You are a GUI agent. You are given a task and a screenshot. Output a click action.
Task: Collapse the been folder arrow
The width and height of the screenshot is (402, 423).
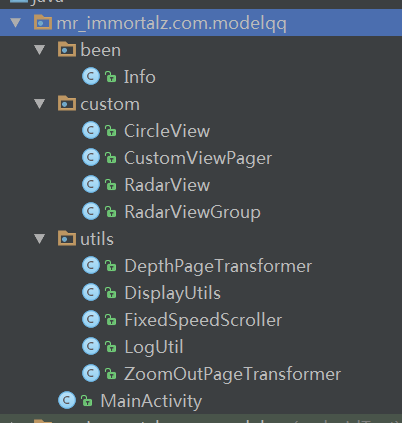[x=40, y=50]
